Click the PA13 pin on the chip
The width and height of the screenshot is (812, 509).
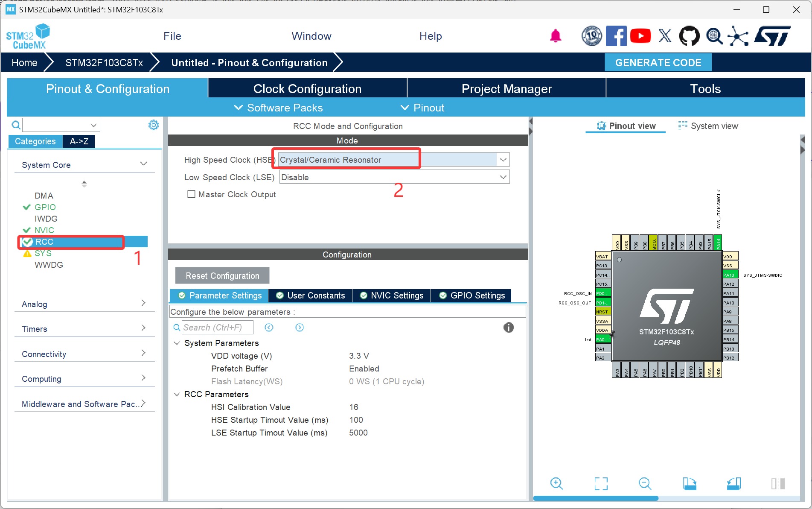730,275
